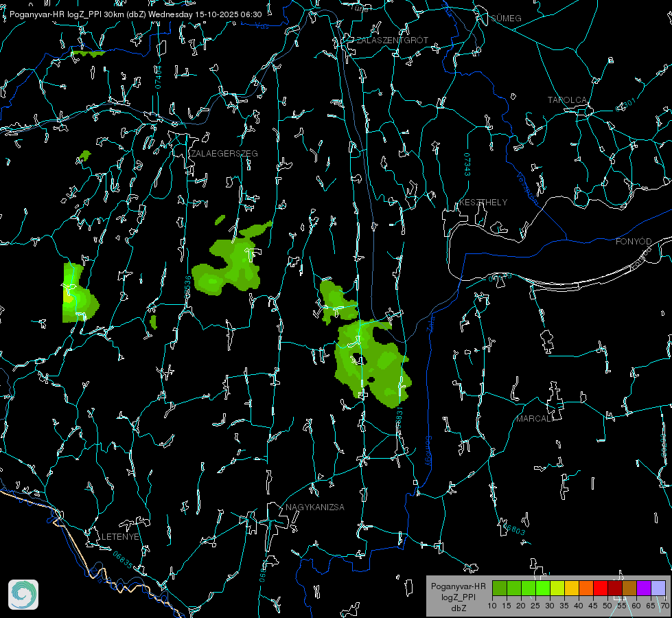Click the Poganyvar-HR legend label
The width and height of the screenshot is (672, 618).
pyautogui.click(x=458, y=586)
